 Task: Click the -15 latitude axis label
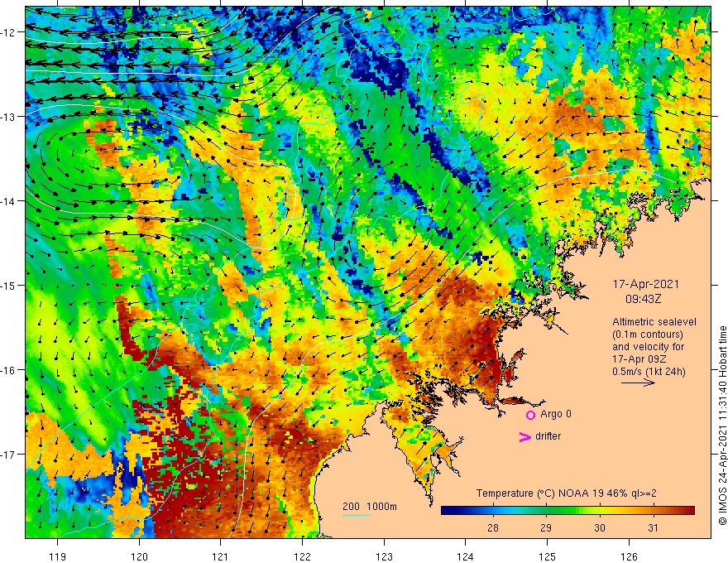[x=9, y=286]
